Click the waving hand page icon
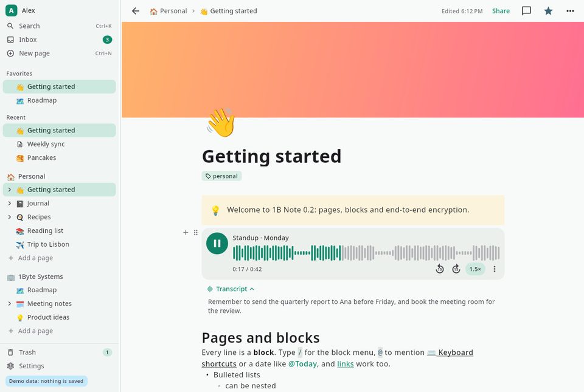Image resolution: width=584 pixels, height=392 pixels. point(221,122)
